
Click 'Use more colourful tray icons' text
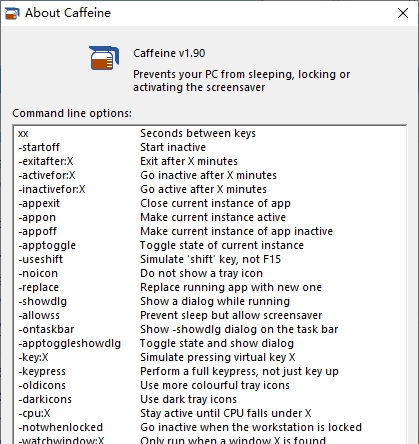(x=215, y=385)
